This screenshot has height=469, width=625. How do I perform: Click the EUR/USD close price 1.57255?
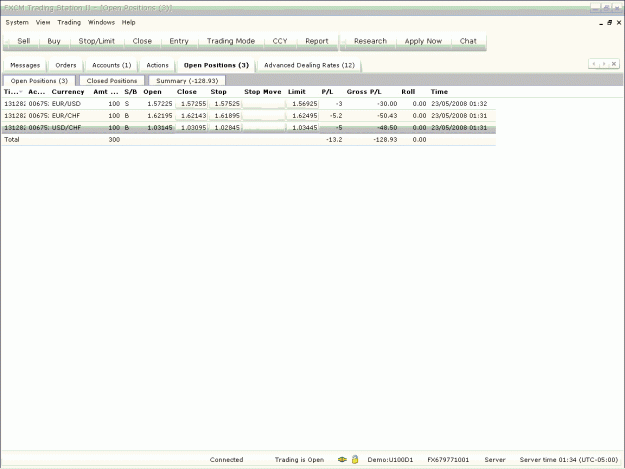(x=193, y=104)
